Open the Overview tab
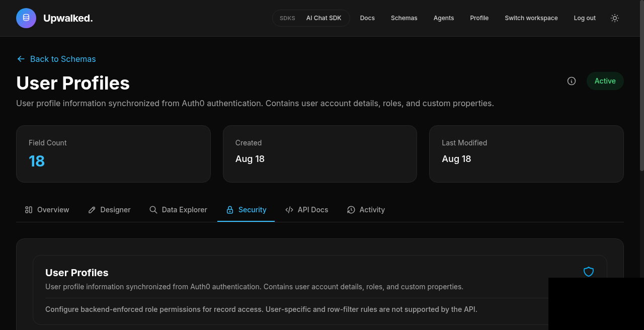Image resolution: width=644 pixels, height=330 pixels. click(x=47, y=210)
